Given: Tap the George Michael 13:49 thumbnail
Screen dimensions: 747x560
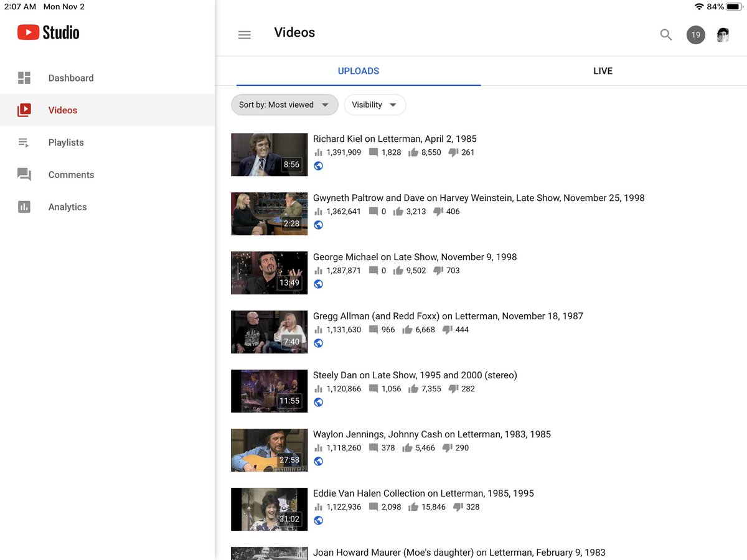Looking at the screenshot, I should [x=269, y=273].
